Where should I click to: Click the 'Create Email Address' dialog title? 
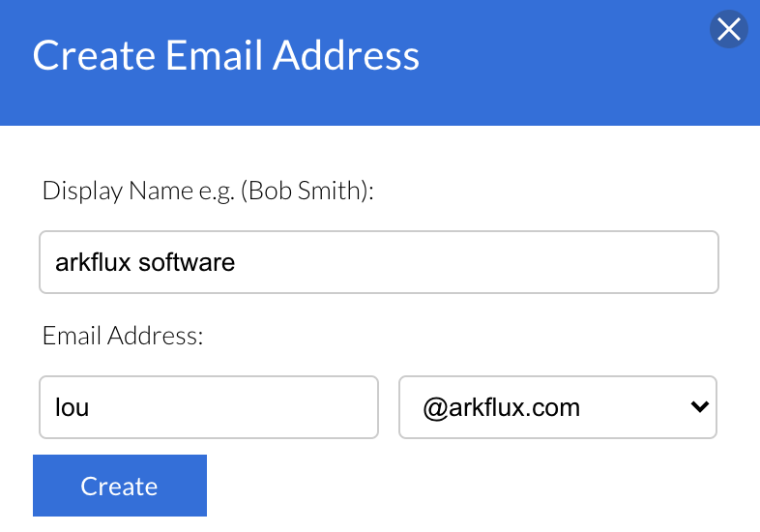tap(226, 55)
